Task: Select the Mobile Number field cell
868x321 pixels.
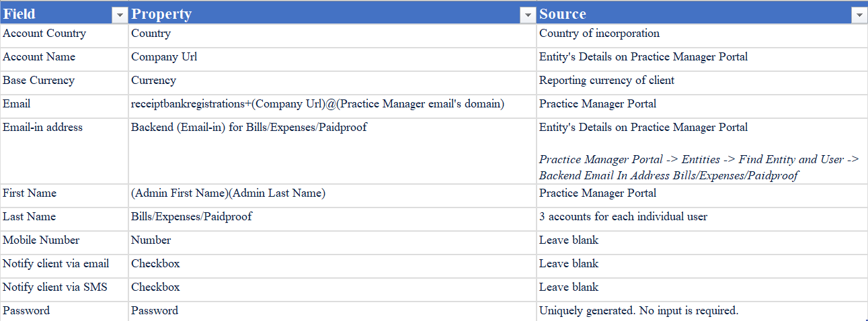Action: pos(64,242)
